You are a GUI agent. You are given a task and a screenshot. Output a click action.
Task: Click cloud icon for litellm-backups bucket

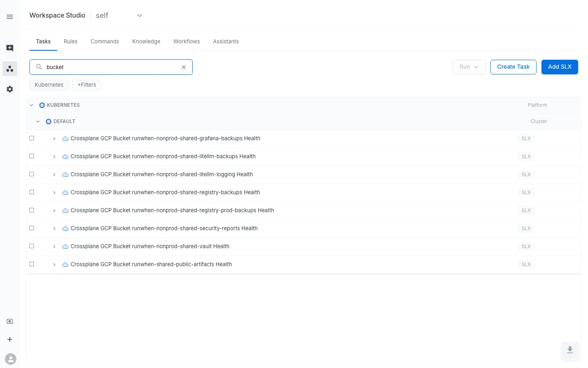pos(65,157)
